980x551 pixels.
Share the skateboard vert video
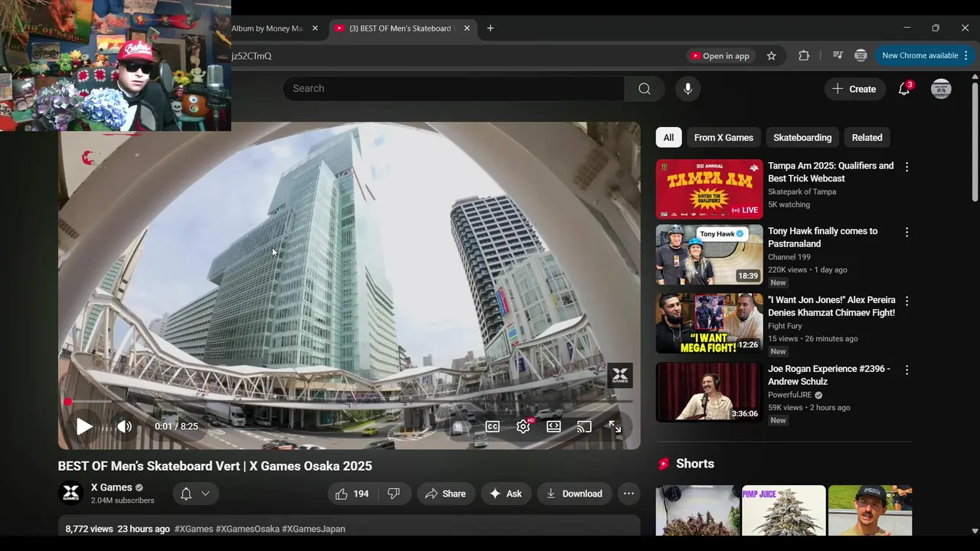pyautogui.click(x=446, y=494)
